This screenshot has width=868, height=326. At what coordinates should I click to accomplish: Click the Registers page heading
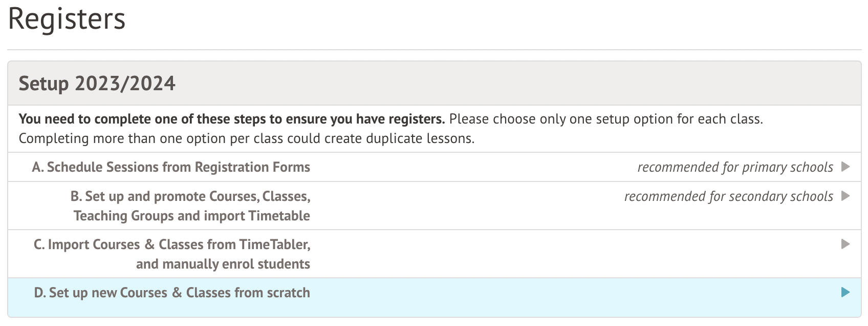point(67,19)
